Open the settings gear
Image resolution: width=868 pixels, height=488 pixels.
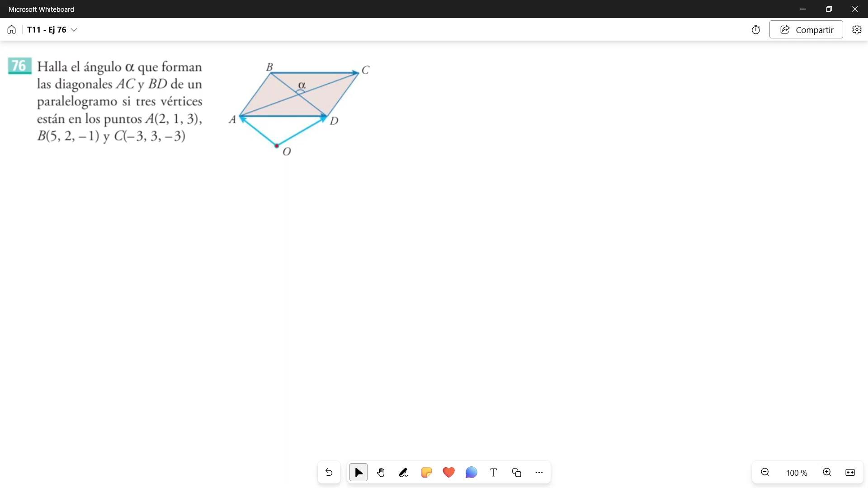tap(857, 30)
